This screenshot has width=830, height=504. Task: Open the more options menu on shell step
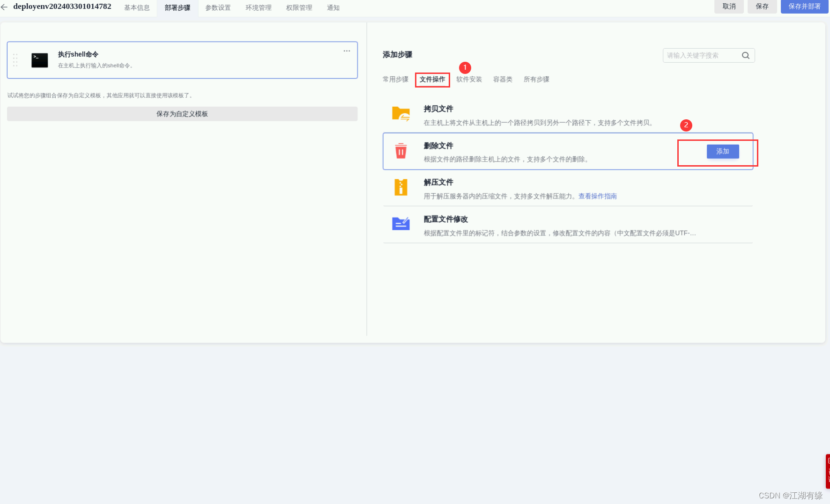pyautogui.click(x=347, y=51)
